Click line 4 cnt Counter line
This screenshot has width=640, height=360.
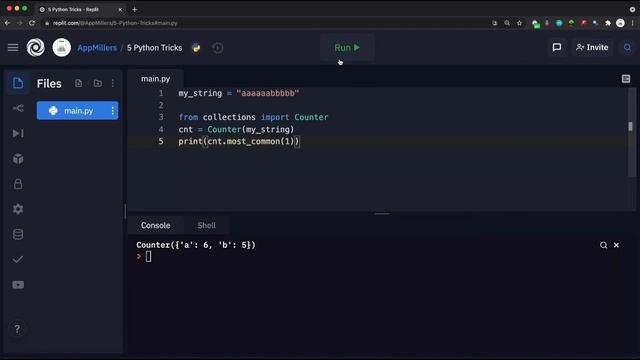coord(236,129)
